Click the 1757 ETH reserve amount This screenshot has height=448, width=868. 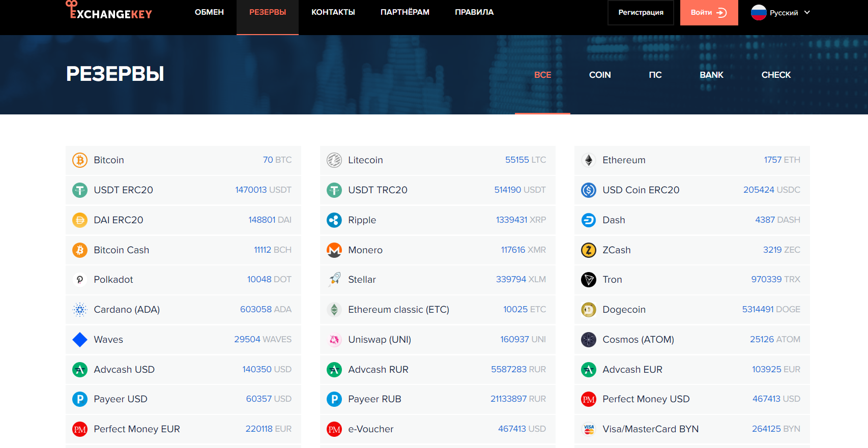(782, 160)
